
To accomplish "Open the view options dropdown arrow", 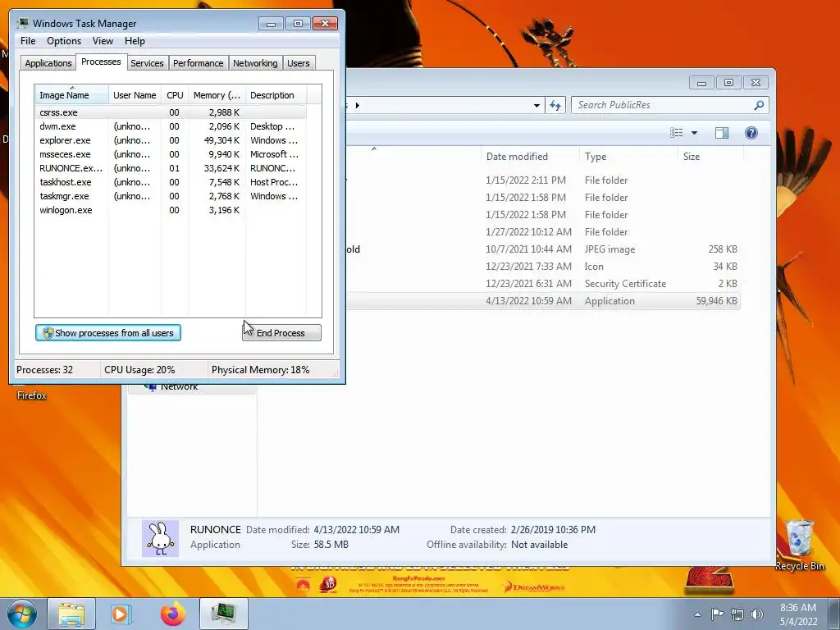I will pyautogui.click(x=694, y=133).
